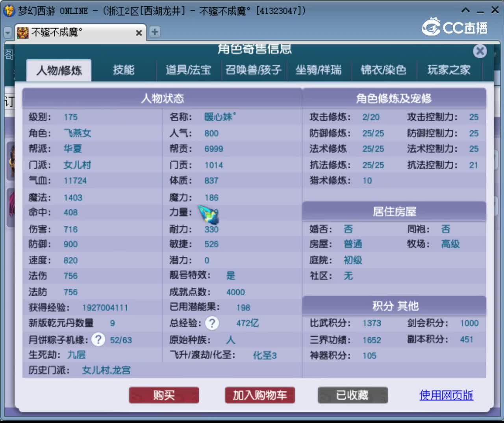Click the 攻击修炼 value 2/20

pyautogui.click(x=371, y=117)
